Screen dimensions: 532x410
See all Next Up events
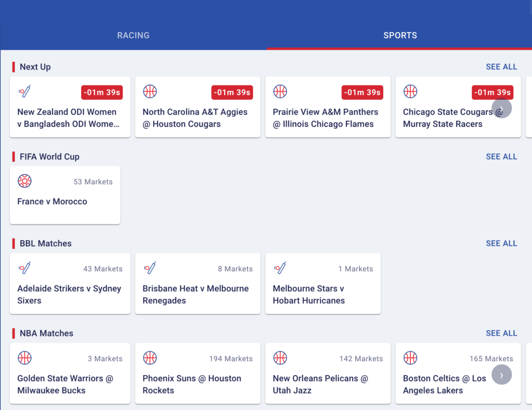click(x=501, y=67)
